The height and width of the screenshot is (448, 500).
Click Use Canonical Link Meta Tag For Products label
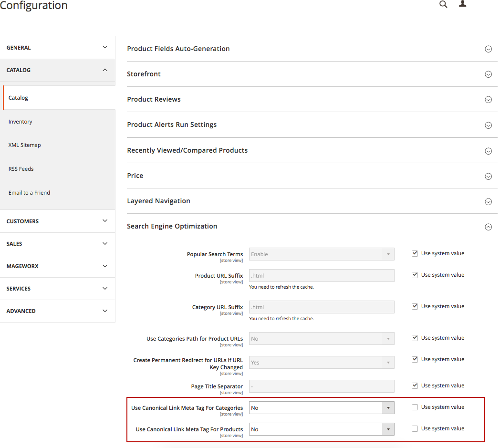(x=189, y=429)
